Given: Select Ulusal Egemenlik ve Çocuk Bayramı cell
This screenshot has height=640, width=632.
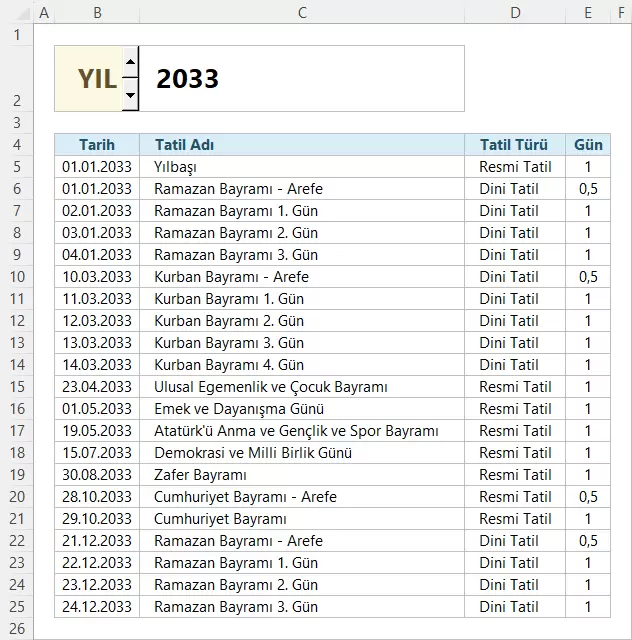Looking at the screenshot, I should click(302, 387).
